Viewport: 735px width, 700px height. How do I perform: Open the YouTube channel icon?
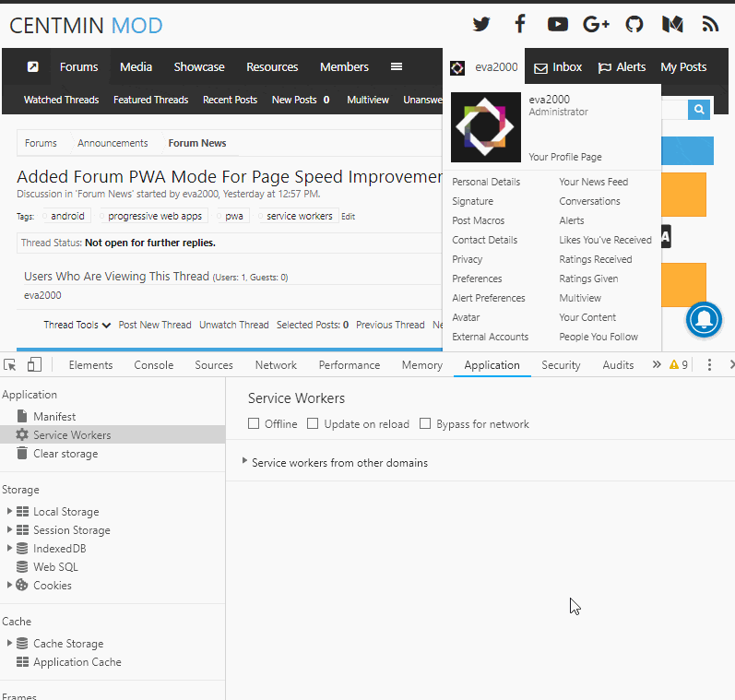pos(557,24)
